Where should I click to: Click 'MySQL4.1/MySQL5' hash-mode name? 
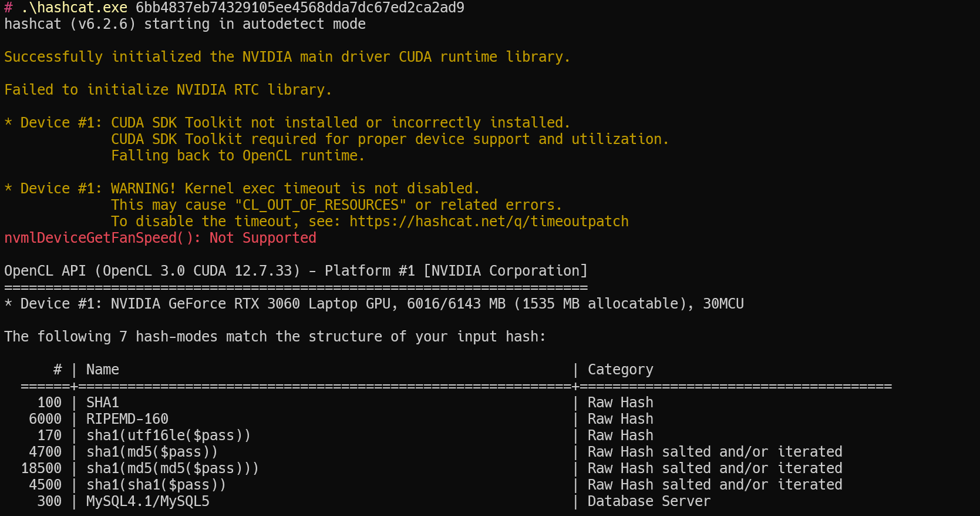coord(148,501)
